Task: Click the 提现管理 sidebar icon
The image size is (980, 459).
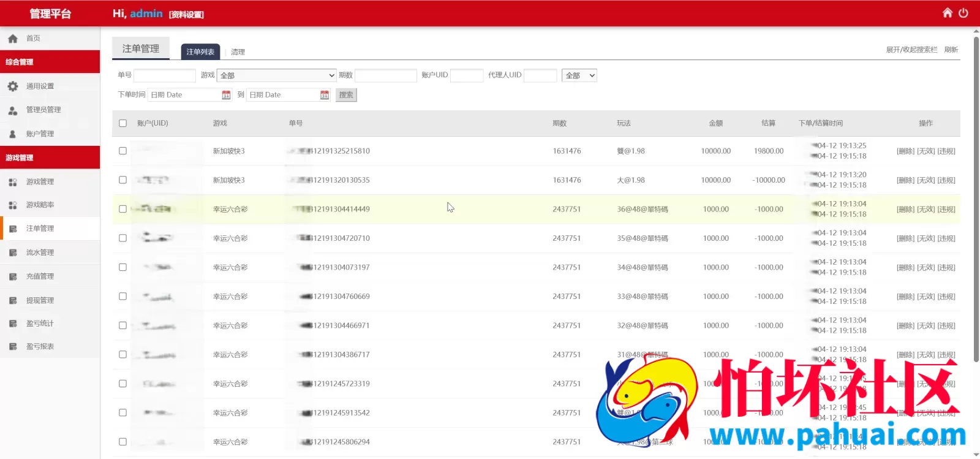Action: point(13,300)
